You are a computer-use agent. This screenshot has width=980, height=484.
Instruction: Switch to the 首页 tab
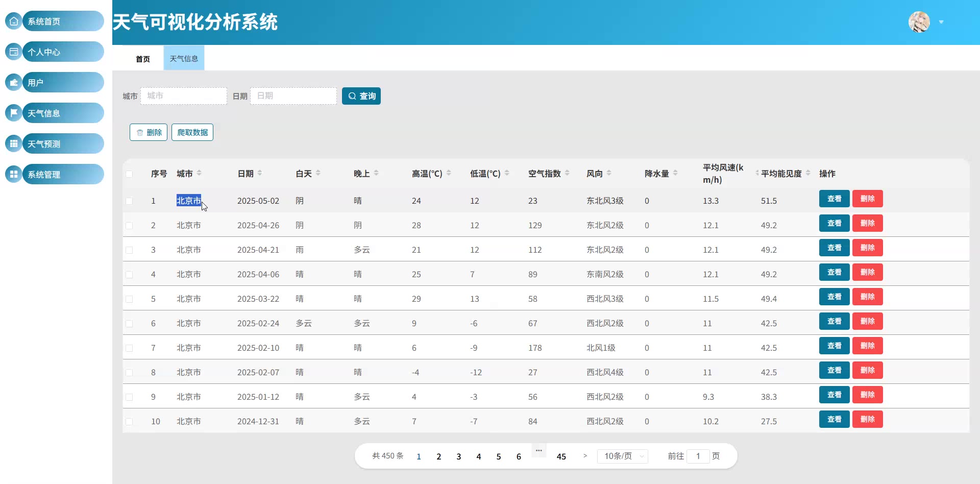pyautogui.click(x=143, y=59)
